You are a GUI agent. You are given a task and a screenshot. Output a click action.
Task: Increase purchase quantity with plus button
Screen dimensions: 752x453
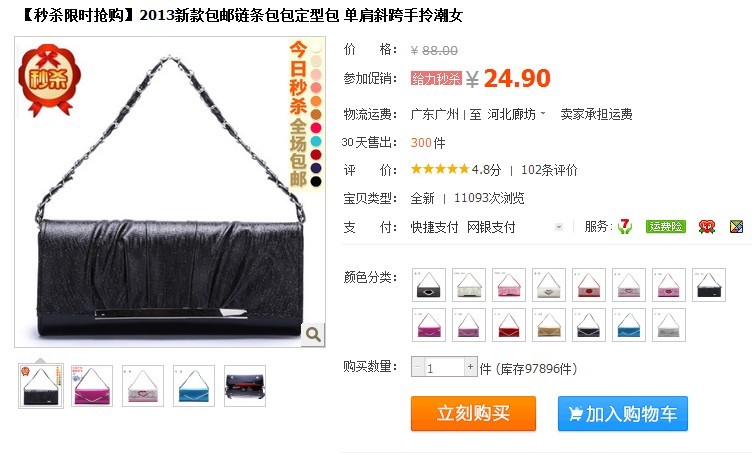[470, 367]
